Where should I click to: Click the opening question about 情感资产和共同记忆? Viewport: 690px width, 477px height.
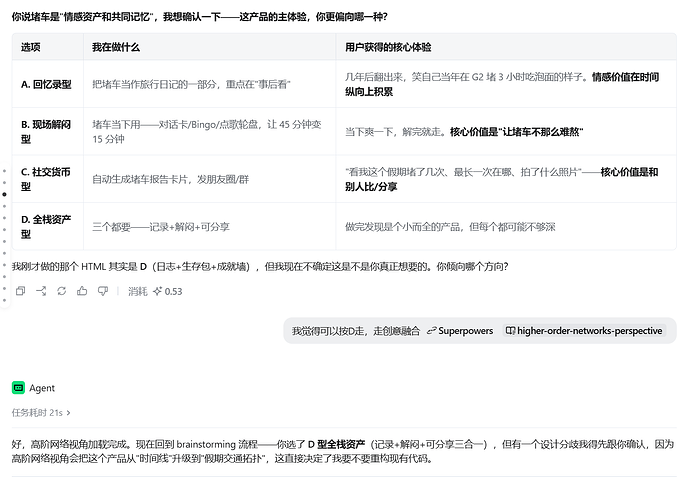pyautogui.click(x=199, y=17)
